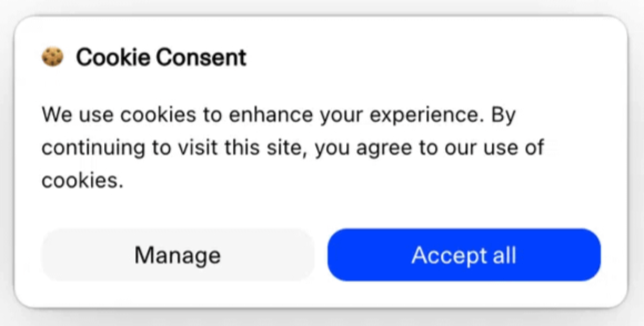Screen dimensions: 644x326
Task: Choose the gray Manage button
Action: (178, 255)
